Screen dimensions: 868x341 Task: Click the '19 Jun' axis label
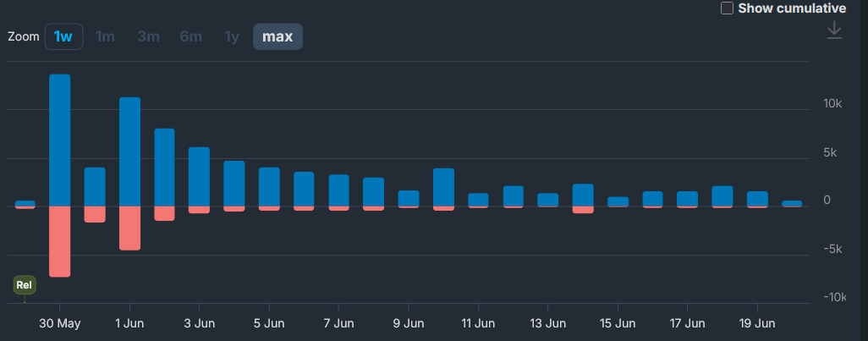click(x=756, y=323)
